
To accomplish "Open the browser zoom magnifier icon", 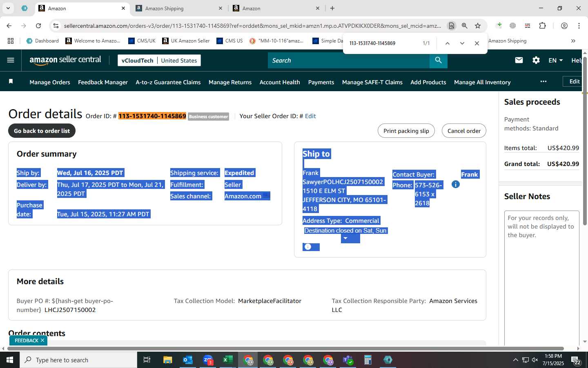I will [x=464, y=26].
